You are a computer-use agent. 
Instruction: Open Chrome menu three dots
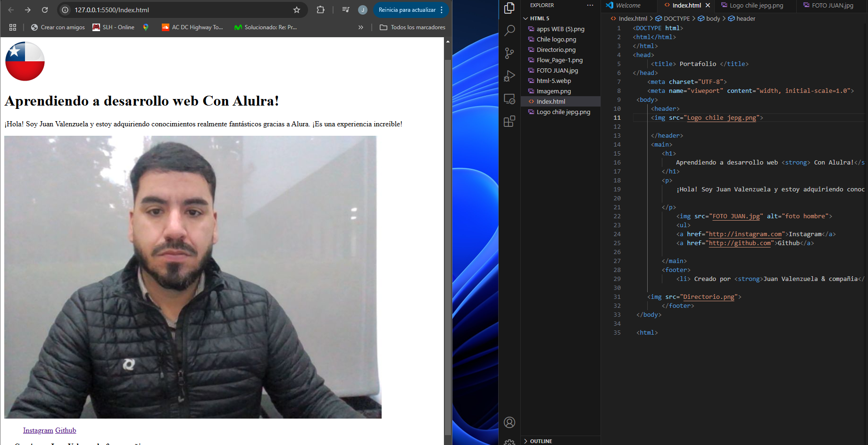[442, 10]
